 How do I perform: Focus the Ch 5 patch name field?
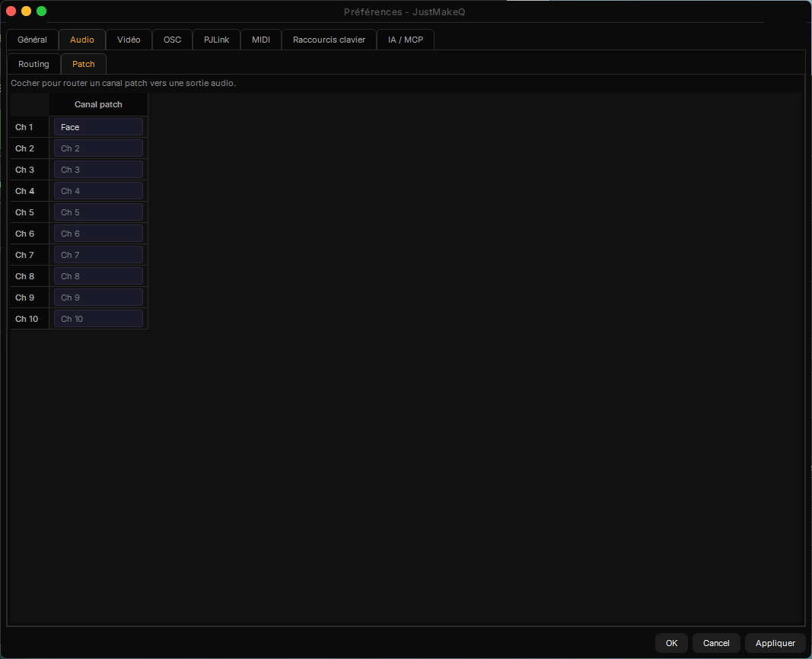(98, 212)
